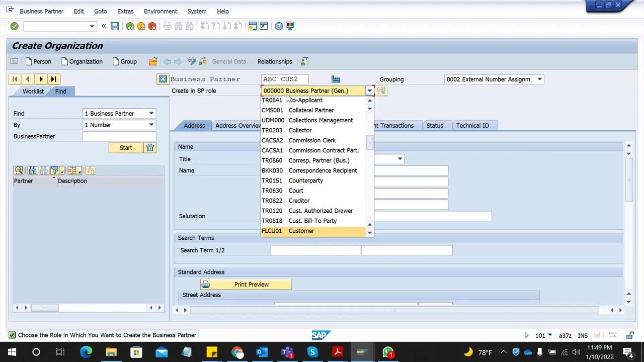Open the Goto menu
Image resolution: width=644 pixels, height=362 pixels.
click(x=101, y=11)
